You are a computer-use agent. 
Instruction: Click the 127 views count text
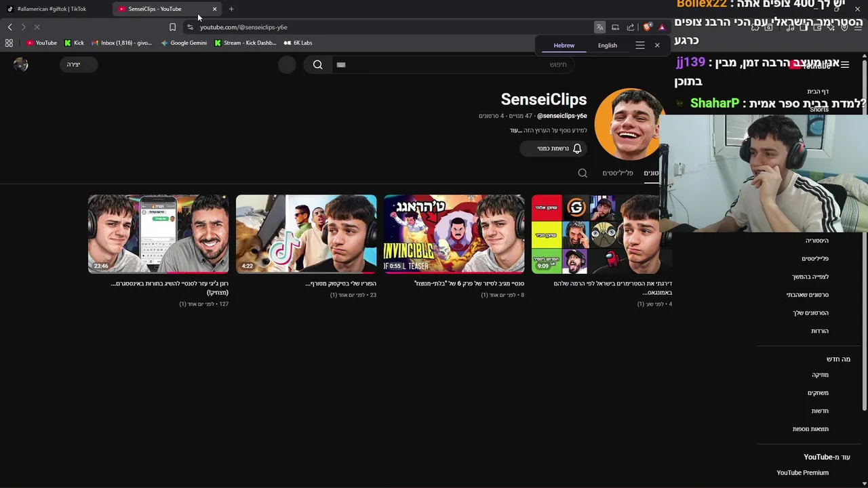pyautogui.click(x=224, y=304)
